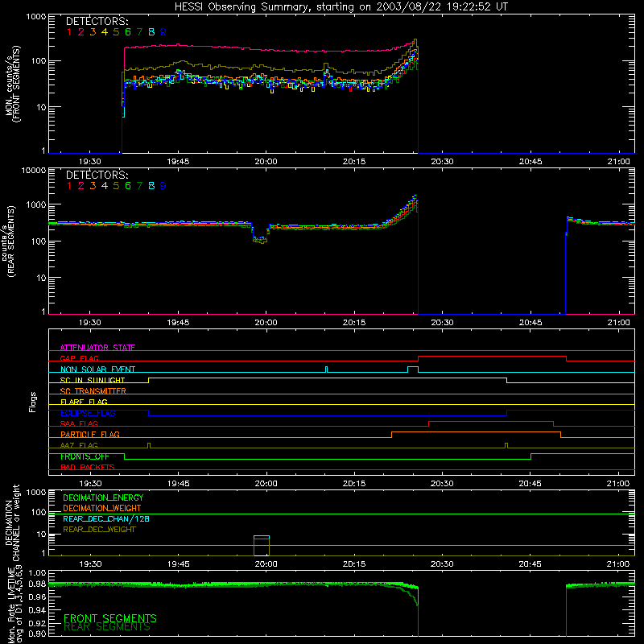The image size is (644, 644).
Task: Click the ECLIPSE_FLAG label
Action: click(x=88, y=413)
